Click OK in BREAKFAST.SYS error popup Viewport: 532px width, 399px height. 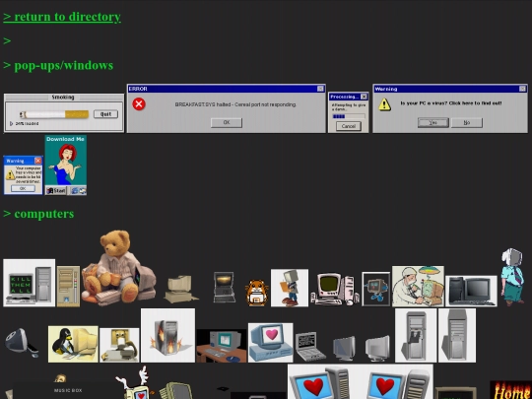point(227,122)
